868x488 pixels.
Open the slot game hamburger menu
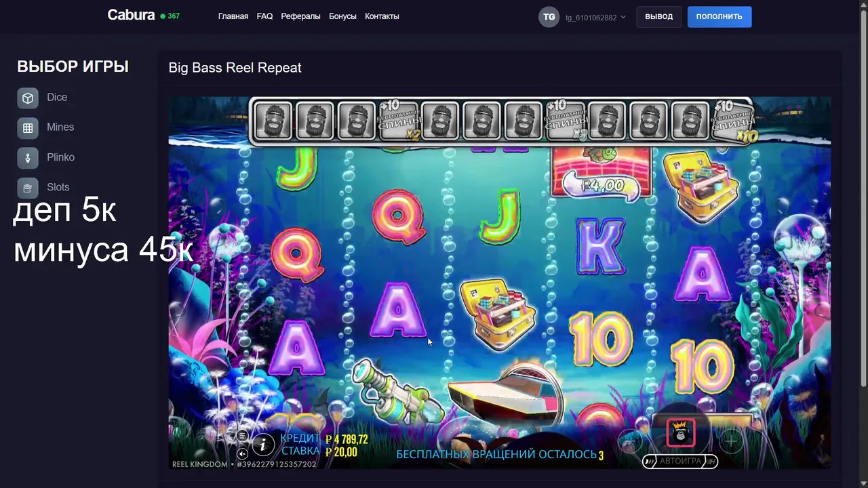tap(242, 436)
